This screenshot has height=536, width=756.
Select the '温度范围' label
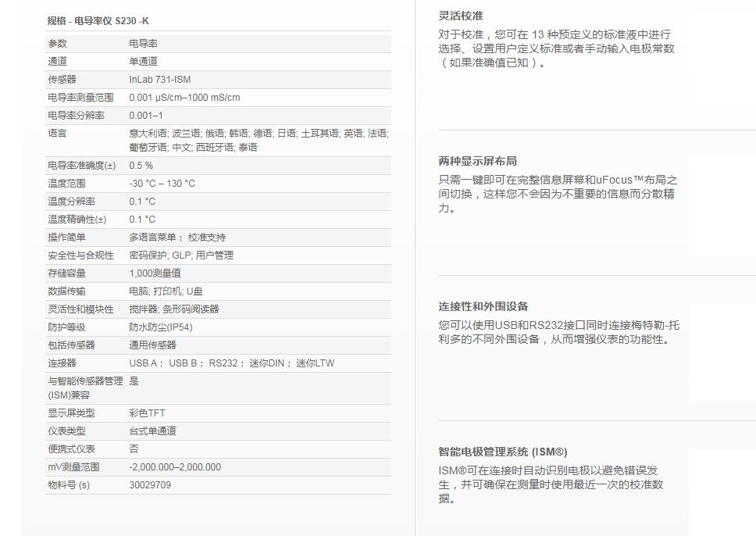pyautogui.click(x=66, y=184)
